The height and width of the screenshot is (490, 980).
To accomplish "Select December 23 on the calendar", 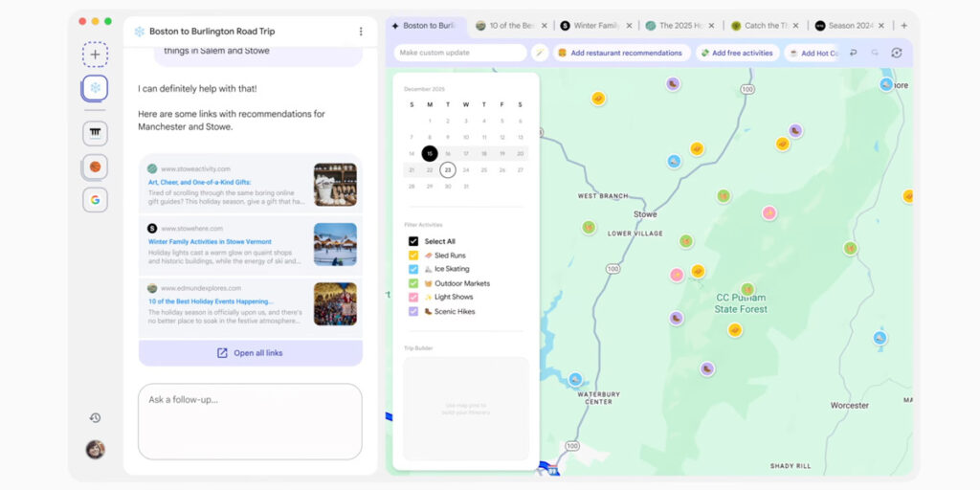I will click(447, 169).
